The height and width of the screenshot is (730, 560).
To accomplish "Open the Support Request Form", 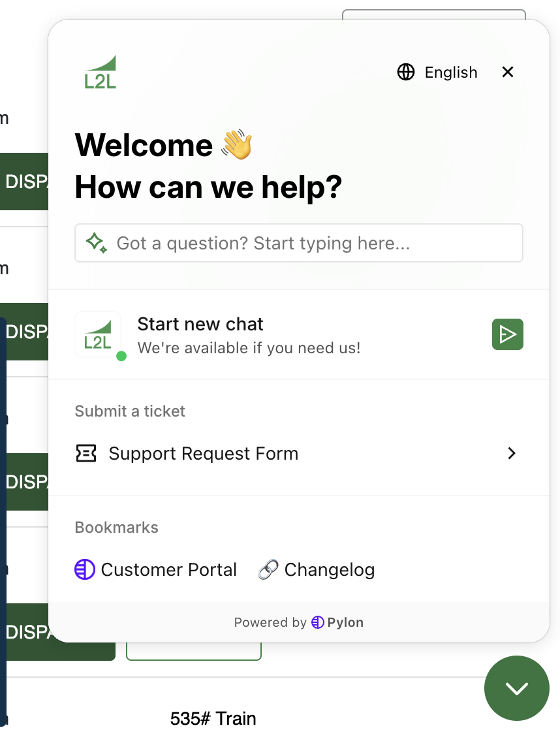I will pyautogui.click(x=299, y=453).
